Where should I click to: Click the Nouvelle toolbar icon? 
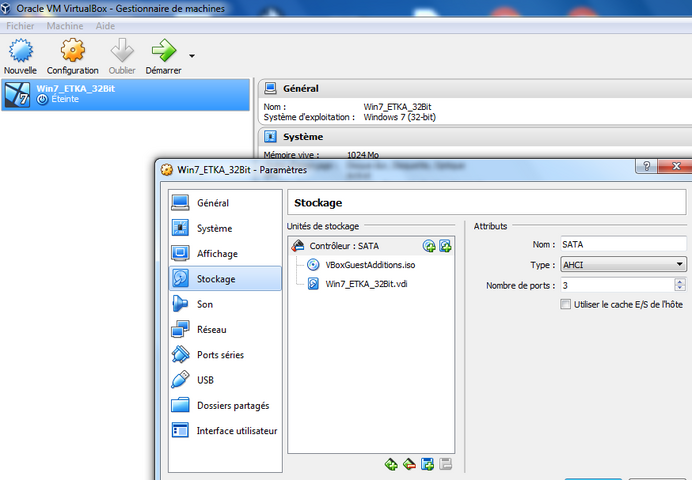[x=20, y=50]
